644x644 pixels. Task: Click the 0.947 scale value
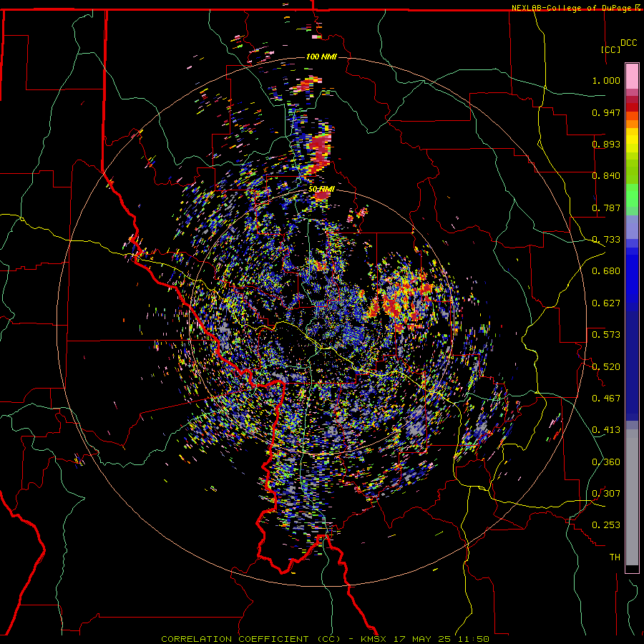606,112
